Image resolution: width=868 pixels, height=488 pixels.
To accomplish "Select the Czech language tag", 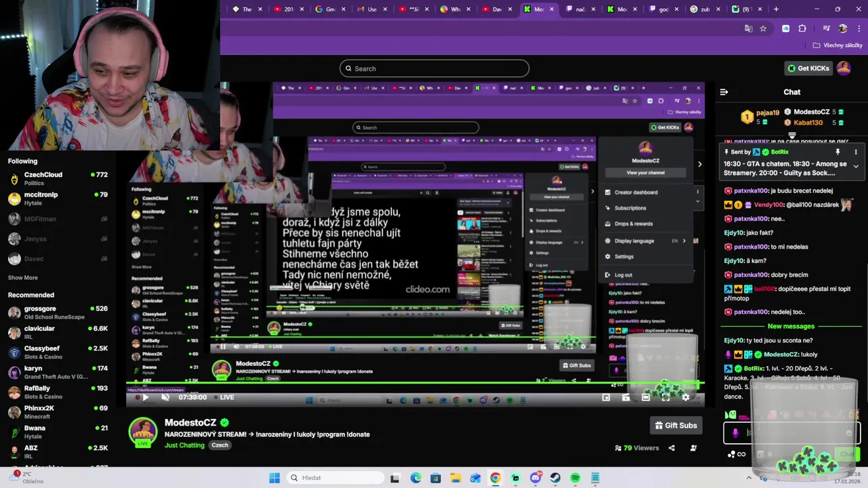I will coord(220,445).
